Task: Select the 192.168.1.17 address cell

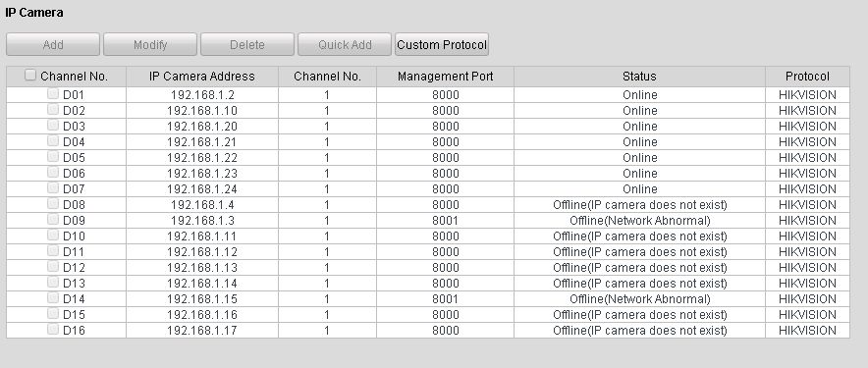Action: [202, 331]
